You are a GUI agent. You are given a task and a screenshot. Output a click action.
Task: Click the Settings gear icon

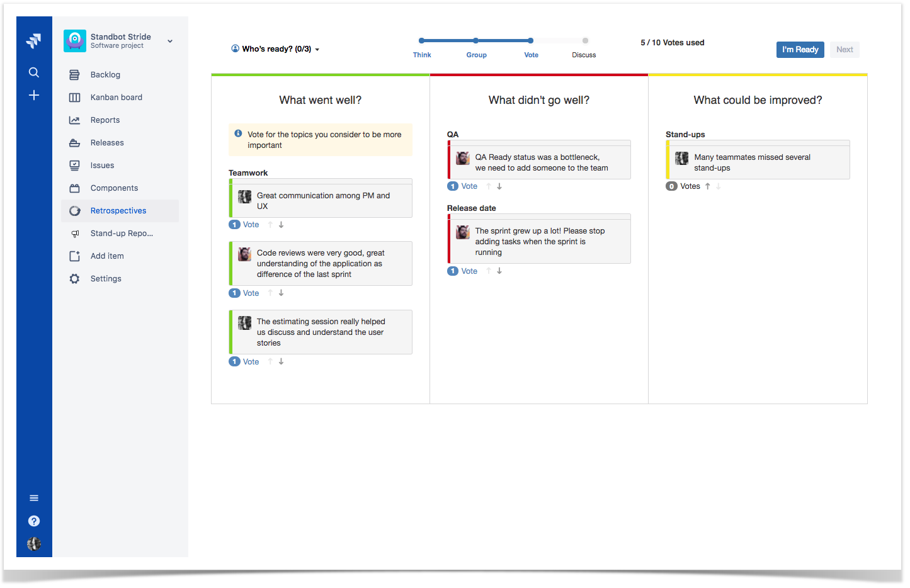(x=74, y=279)
